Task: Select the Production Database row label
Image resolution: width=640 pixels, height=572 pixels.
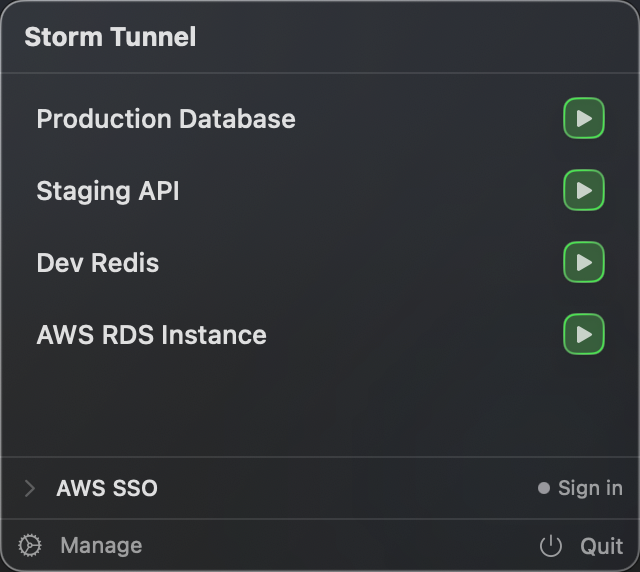Action: pyautogui.click(x=166, y=119)
